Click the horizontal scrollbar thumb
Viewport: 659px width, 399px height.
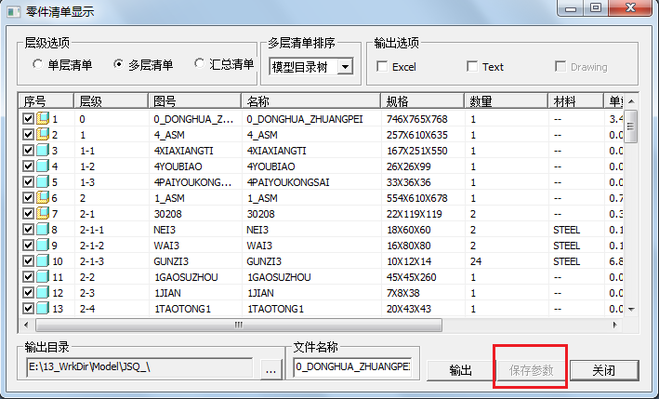pyautogui.click(x=239, y=325)
